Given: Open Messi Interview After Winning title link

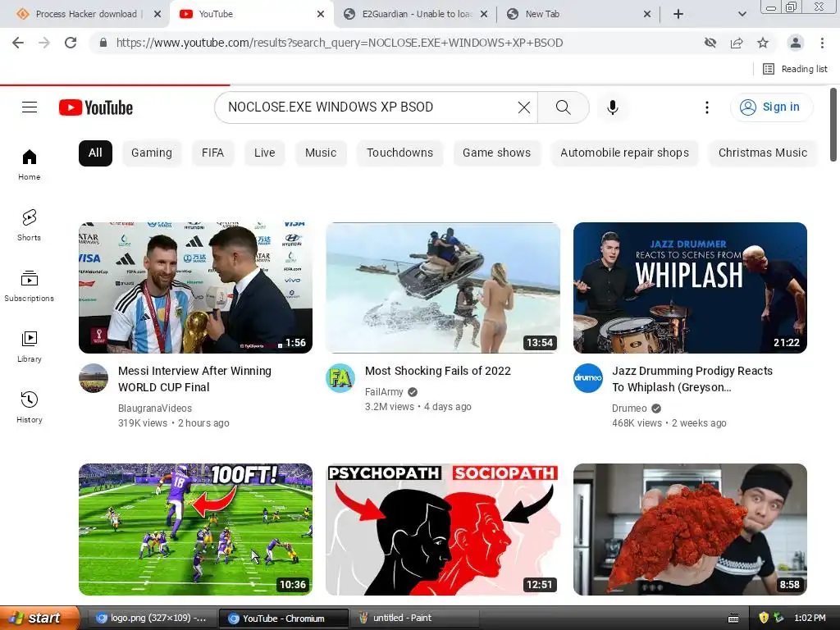Looking at the screenshot, I should (194, 379).
